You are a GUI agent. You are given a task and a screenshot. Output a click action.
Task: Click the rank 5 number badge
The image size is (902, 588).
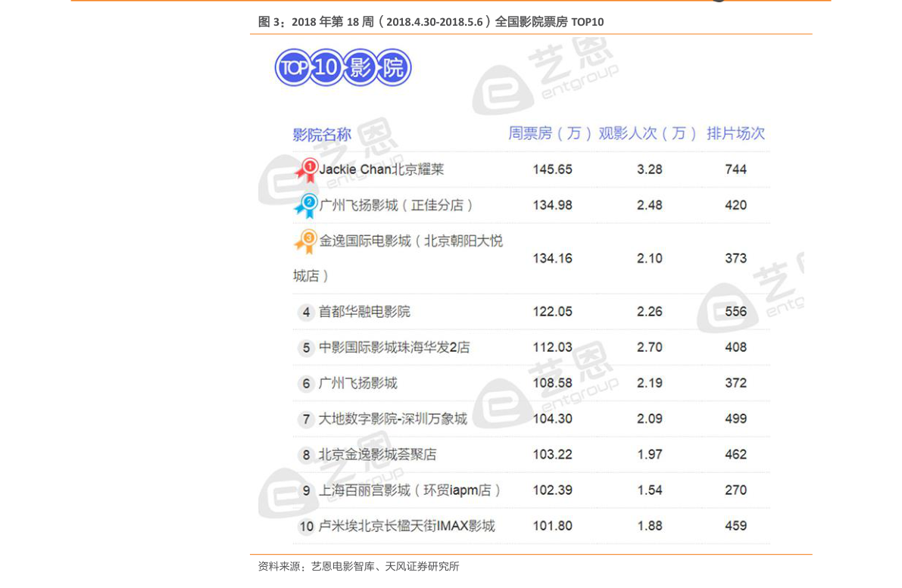click(x=306, y=348)
